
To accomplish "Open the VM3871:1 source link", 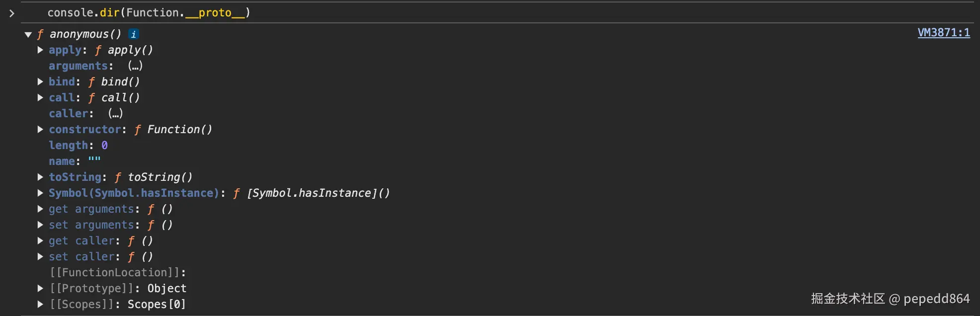I will point(943,33).
